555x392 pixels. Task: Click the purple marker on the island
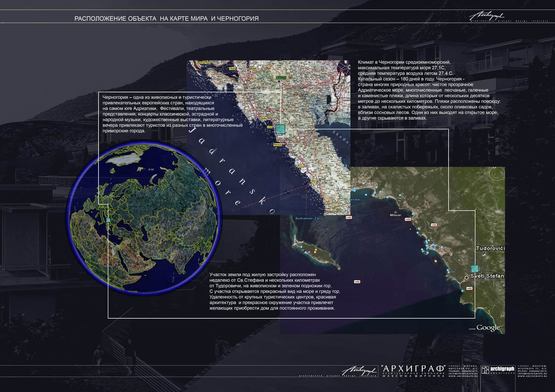pyautogui.click(x=309, y=252)
